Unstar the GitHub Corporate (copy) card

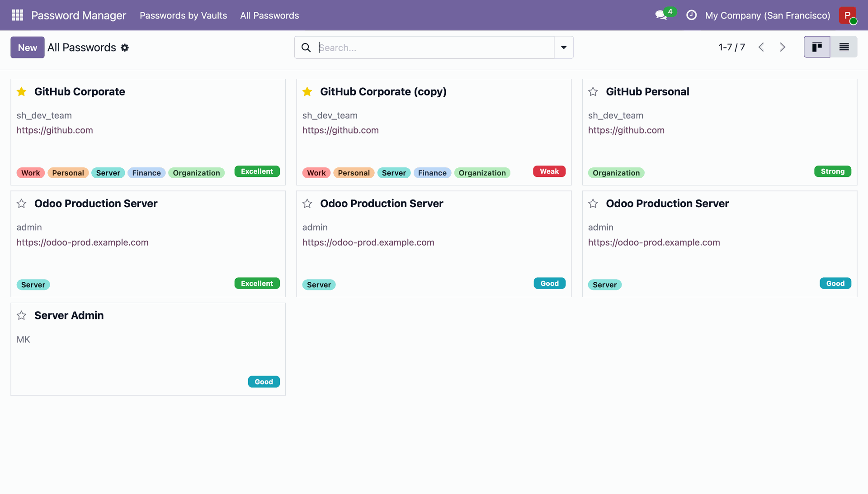(307, 92)
